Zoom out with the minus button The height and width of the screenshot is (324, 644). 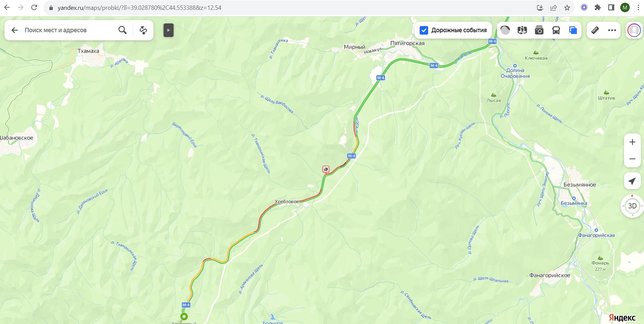pyautogui.click(x=632, y=159)
